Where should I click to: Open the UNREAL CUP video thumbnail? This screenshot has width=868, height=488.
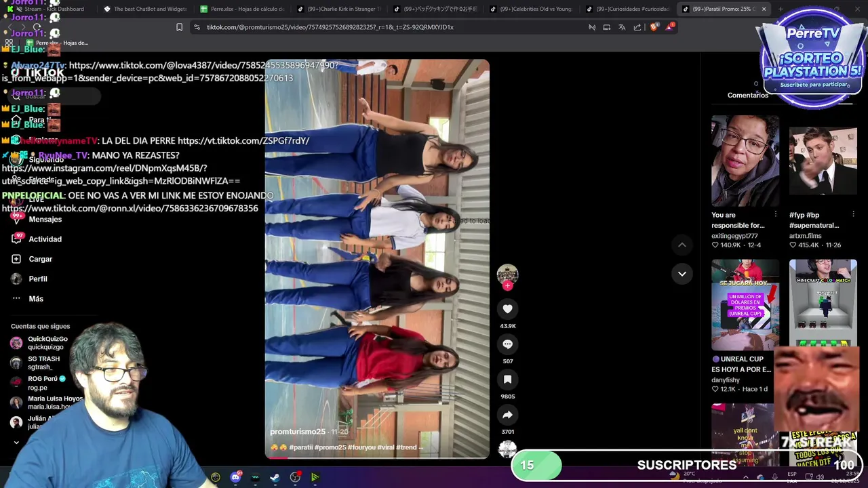[745, 305]
